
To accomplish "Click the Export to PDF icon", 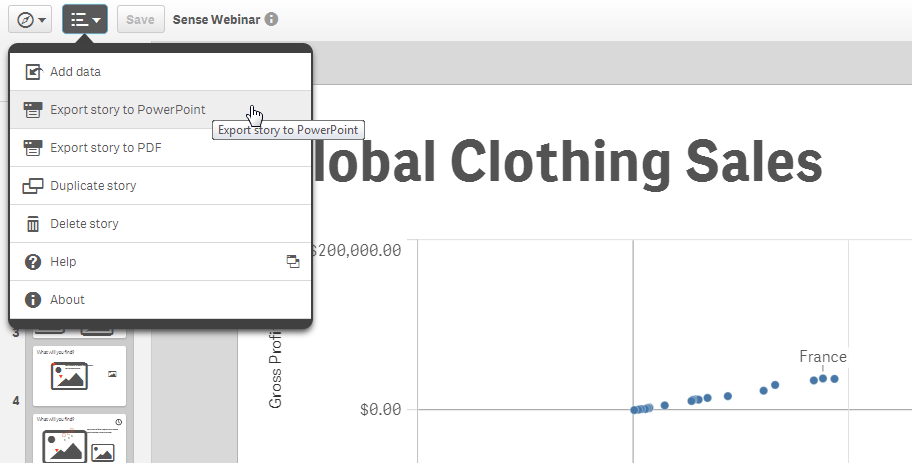I will (x=34, y=148).
